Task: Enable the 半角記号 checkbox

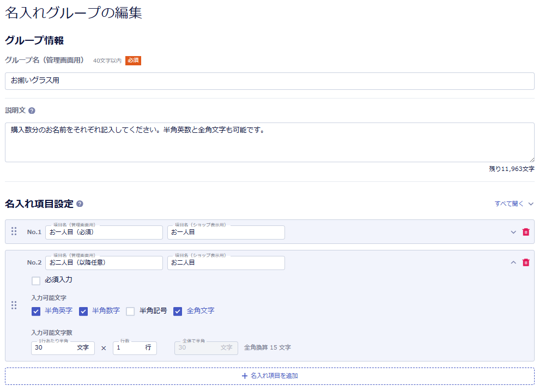Action: [x=130, y=311]
